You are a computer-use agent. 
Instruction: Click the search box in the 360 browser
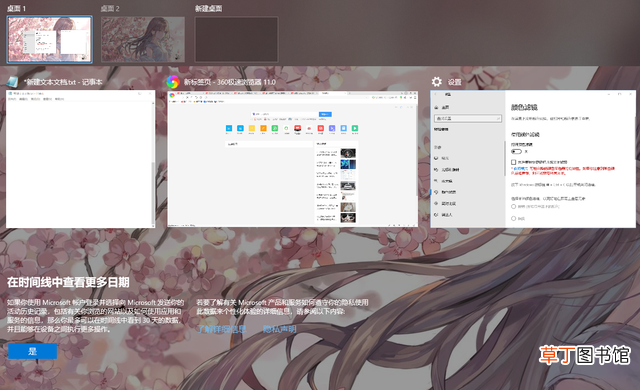284,114
